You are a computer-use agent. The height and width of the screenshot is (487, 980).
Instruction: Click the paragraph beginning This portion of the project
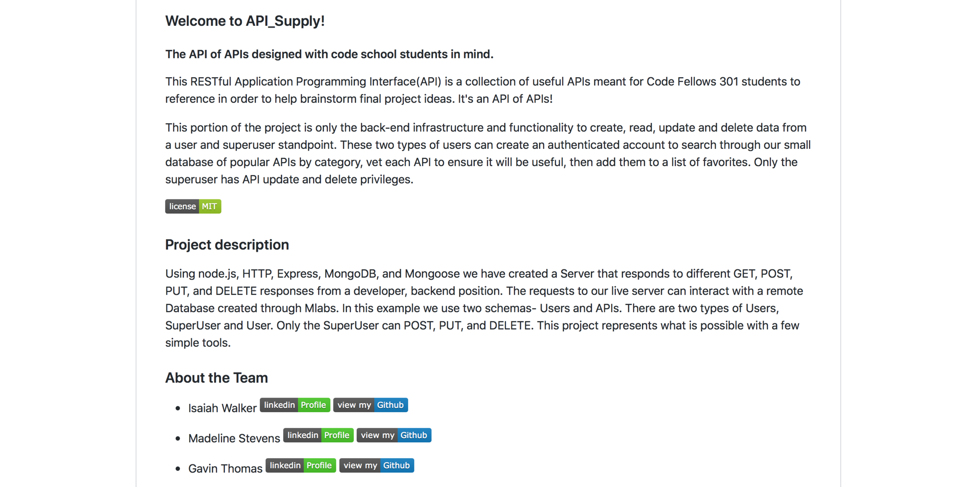coord(488,153)
